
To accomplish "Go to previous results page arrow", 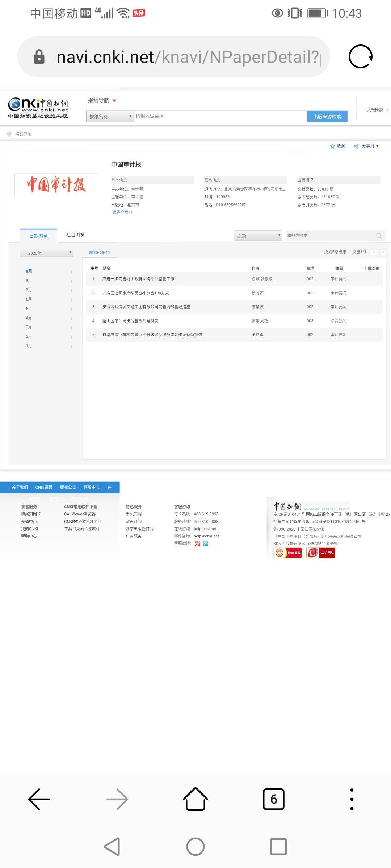I will pos(374,252).
